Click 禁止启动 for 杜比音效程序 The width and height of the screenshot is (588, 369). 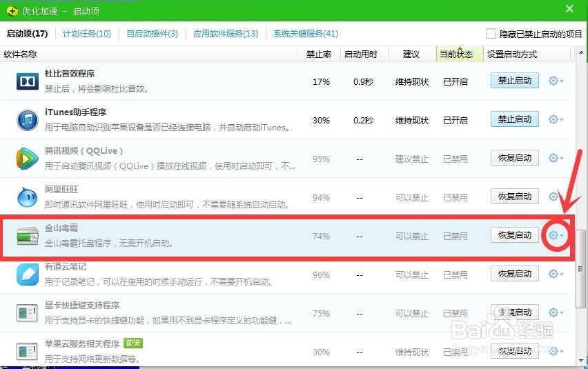(x=515, y=81)
